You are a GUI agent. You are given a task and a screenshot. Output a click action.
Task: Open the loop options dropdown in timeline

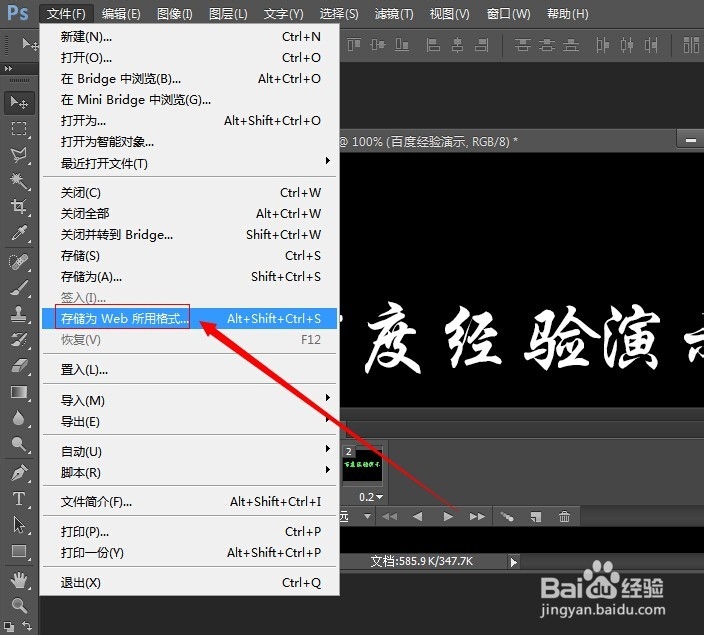pyautogui.click(x=367, y=516)
